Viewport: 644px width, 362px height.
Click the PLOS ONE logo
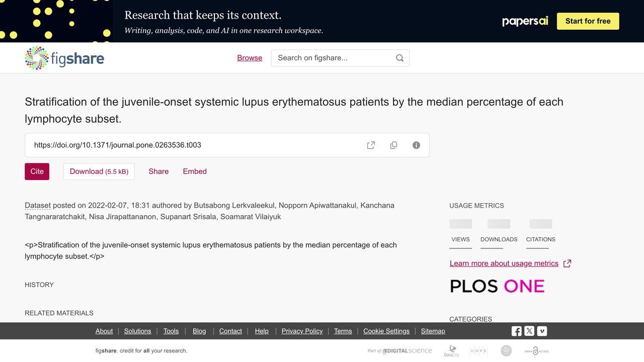(497, 286)
